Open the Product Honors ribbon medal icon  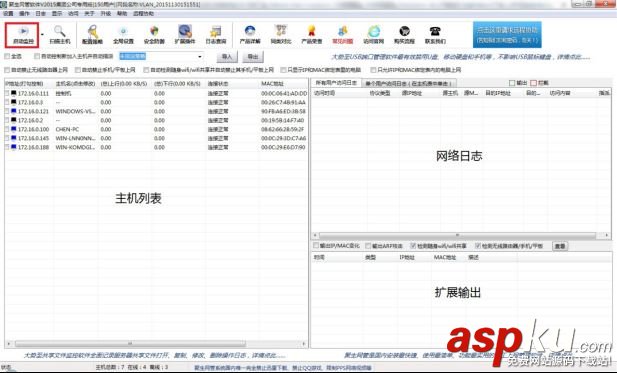click(x=312, y=31)
